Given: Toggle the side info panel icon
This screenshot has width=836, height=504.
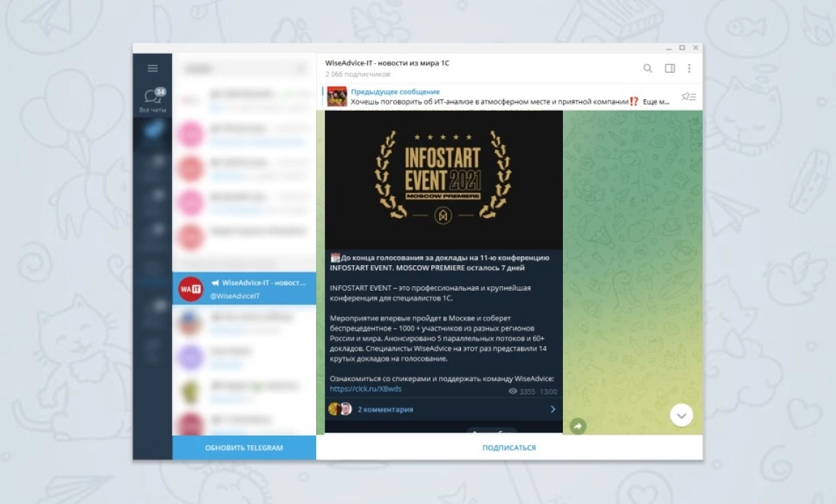Looking at the screenshot, I should point(670,68).
